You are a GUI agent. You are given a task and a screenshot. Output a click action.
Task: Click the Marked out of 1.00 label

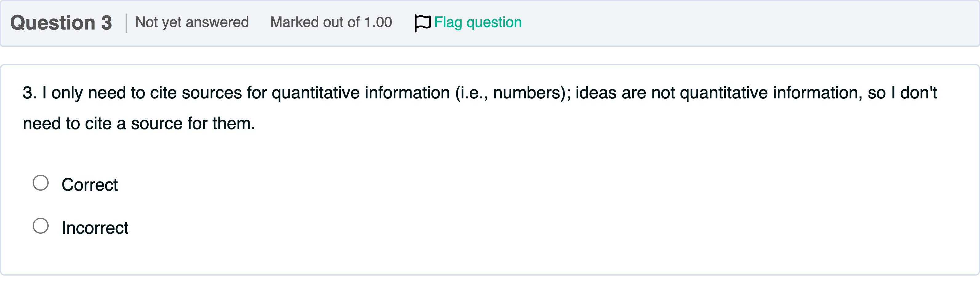(x=331, y=22)
